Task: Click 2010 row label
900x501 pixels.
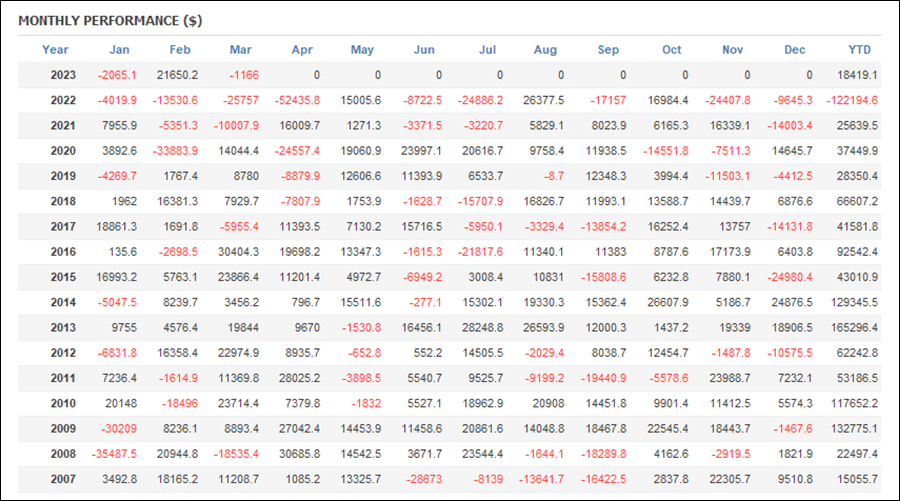Action: click(63, 403)
